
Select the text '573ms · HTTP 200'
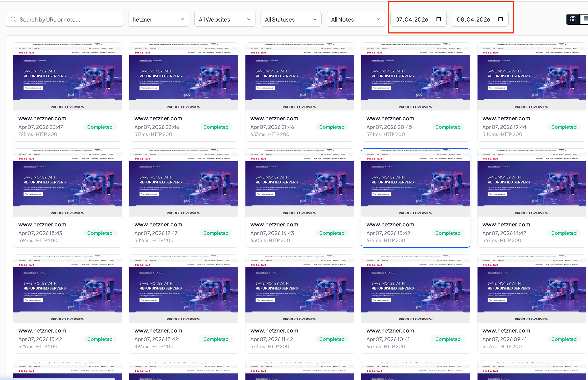270,347
